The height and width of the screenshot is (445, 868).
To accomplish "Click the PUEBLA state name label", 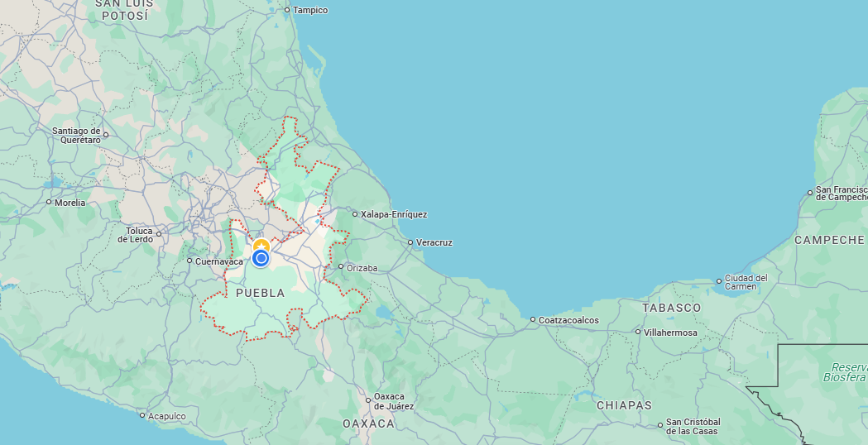I will tap(260, 293).
